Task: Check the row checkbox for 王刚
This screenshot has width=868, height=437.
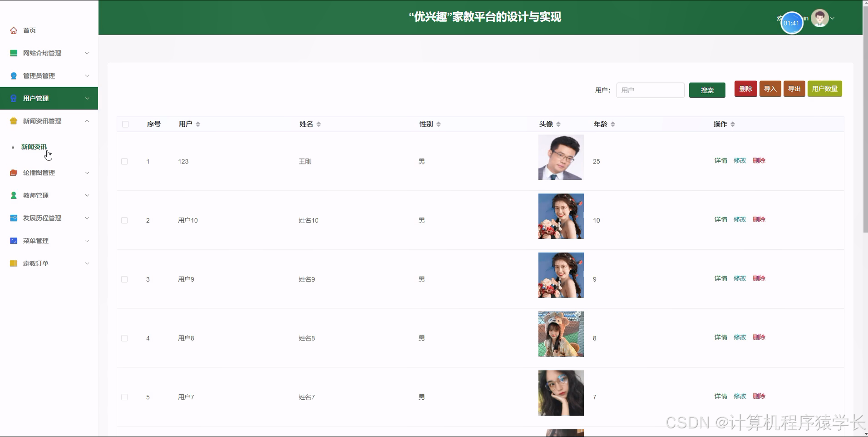Action: [x=124, y=161]
